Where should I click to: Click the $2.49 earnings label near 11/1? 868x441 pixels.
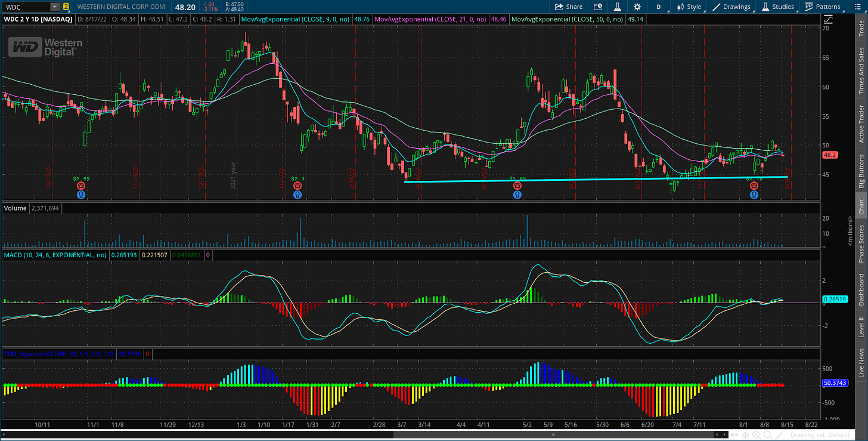point(81,178)
